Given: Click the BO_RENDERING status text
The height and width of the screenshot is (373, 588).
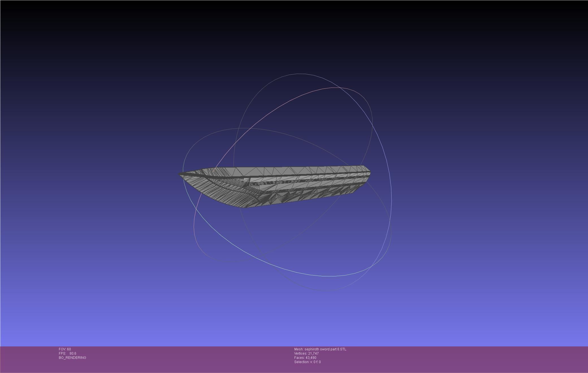Looking at the screenshot, I should pyautogui.click(x=72, y=358).
